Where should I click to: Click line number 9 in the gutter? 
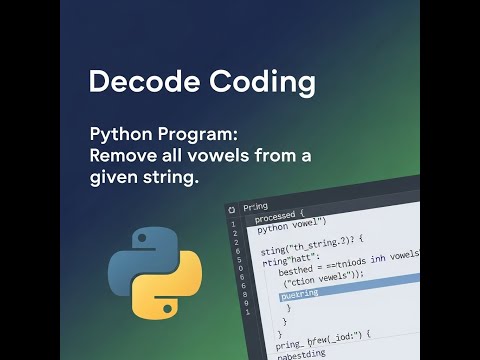click(x=246, y=303)
